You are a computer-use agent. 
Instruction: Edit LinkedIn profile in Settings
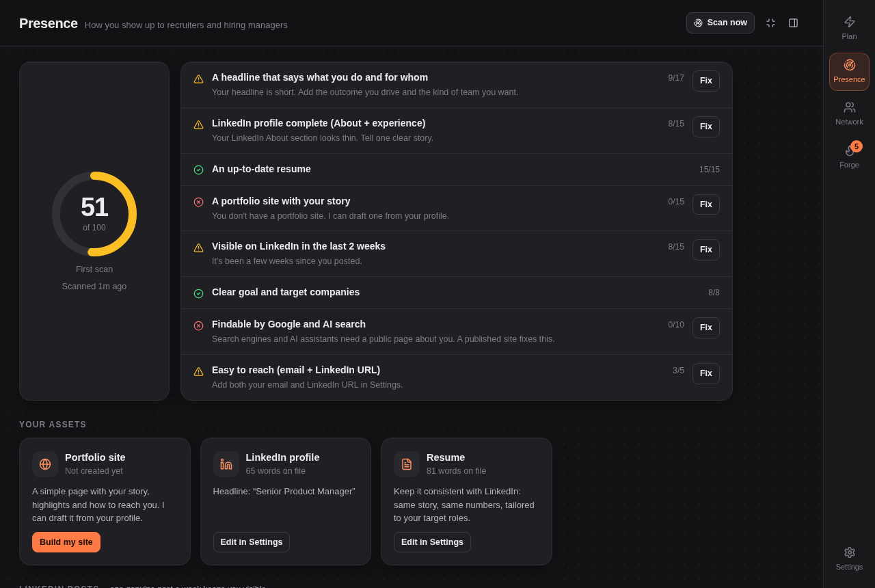[x=252, y=542]
